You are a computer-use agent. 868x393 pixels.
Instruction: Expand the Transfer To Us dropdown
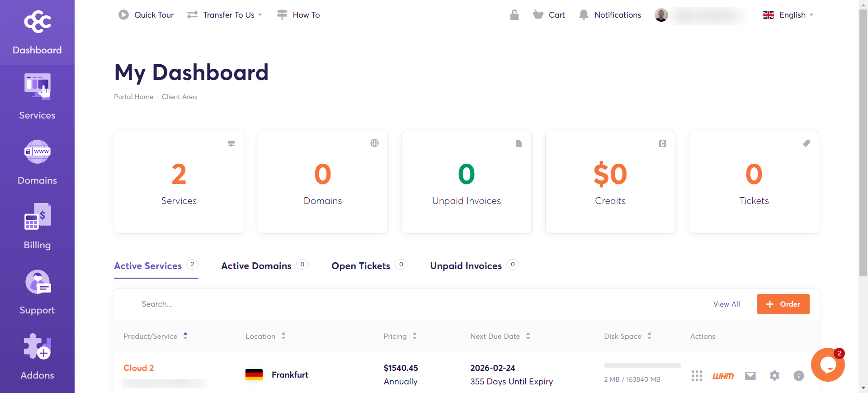click(x=225, y=15)
